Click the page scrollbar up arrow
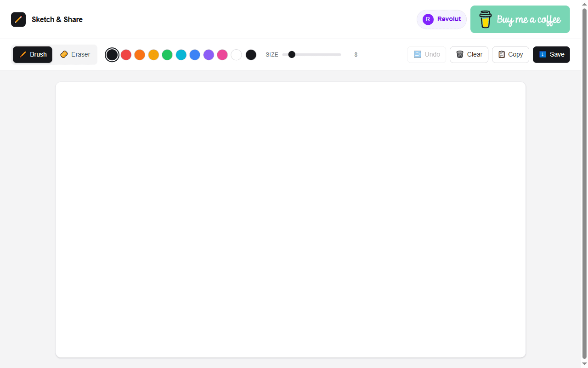588x368 pixels. (x=584, y=4)
